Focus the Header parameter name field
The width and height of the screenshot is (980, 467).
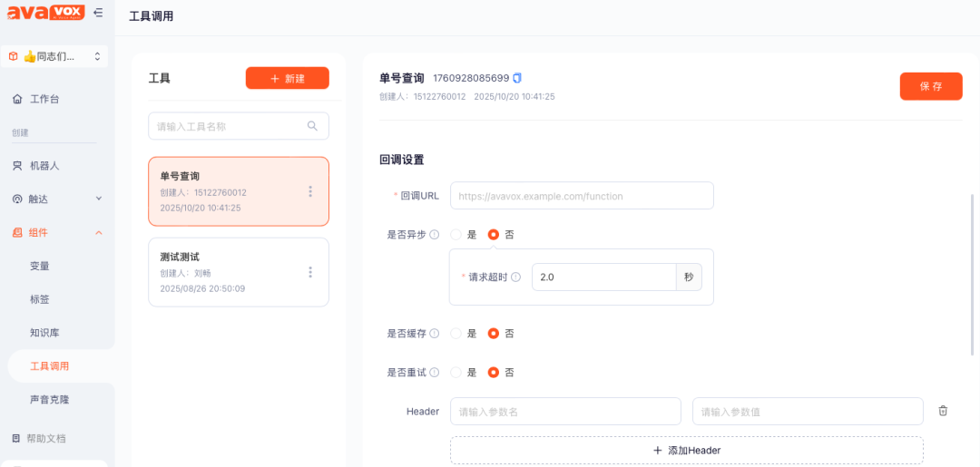coord(565,412)
